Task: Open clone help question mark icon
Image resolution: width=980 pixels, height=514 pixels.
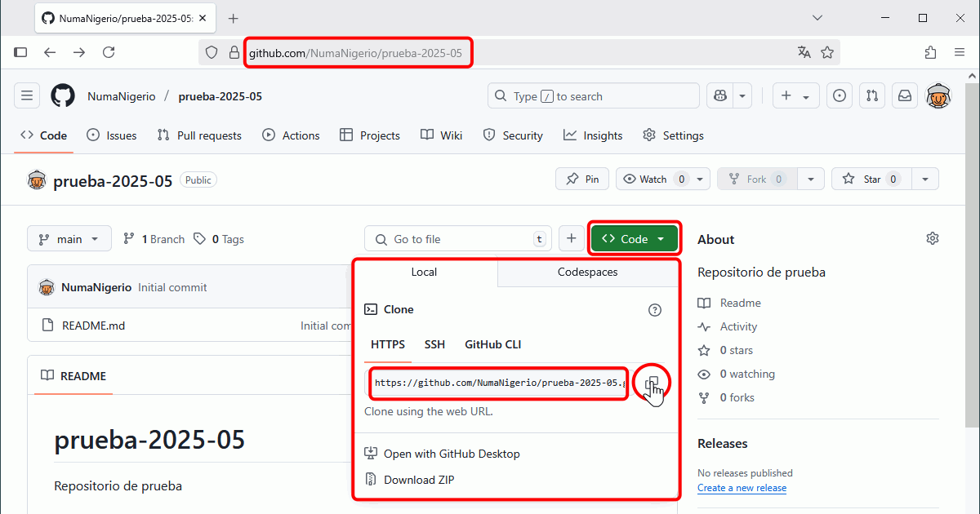Action: [x=655, y=310]
